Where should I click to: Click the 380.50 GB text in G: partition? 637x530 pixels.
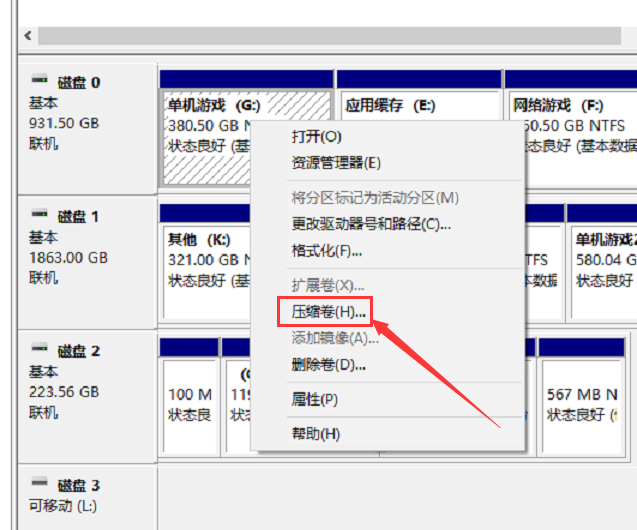pos(203,125)
